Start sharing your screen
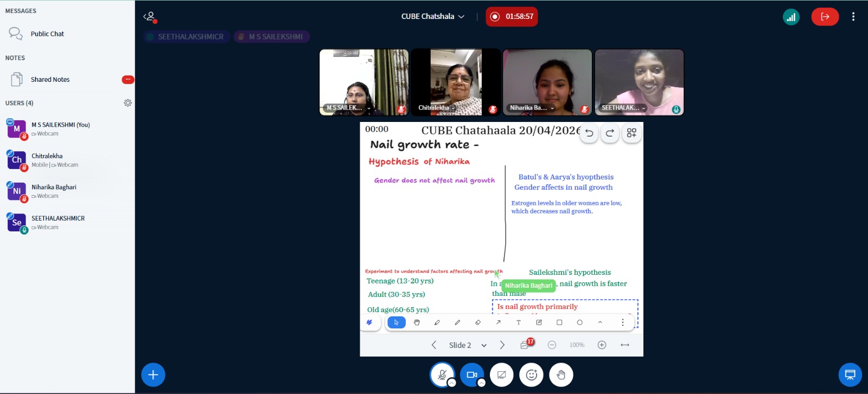The height and width of the screenshot is (394, 868). point(502,375)
